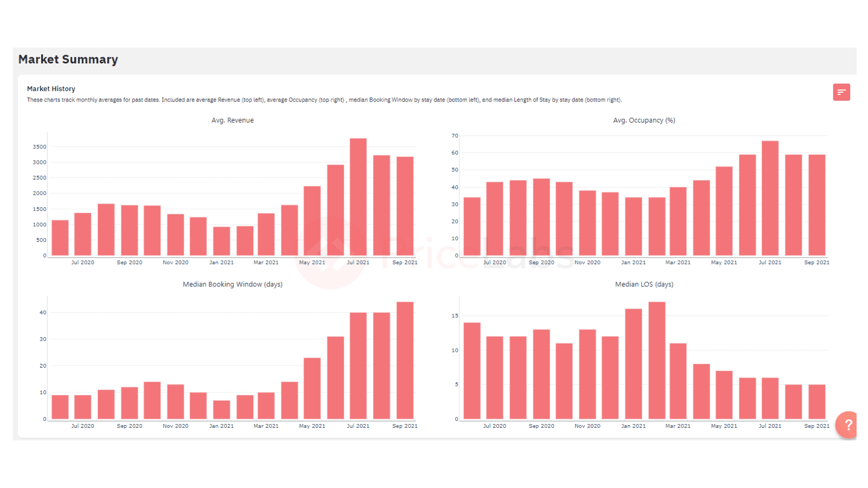Select the Jul 2021 bar in Avg. Revenue
This screenshot has width=868, height=488.
point(358,197)
